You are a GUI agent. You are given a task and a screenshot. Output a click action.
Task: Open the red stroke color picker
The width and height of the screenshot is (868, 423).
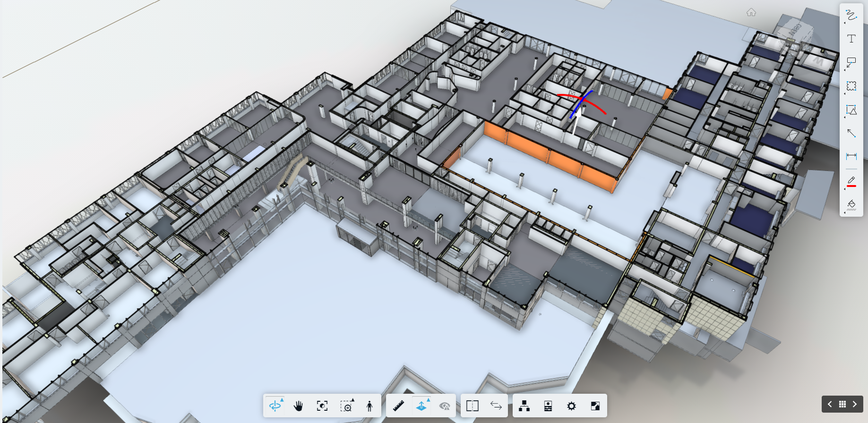click(x=851, y=182)
